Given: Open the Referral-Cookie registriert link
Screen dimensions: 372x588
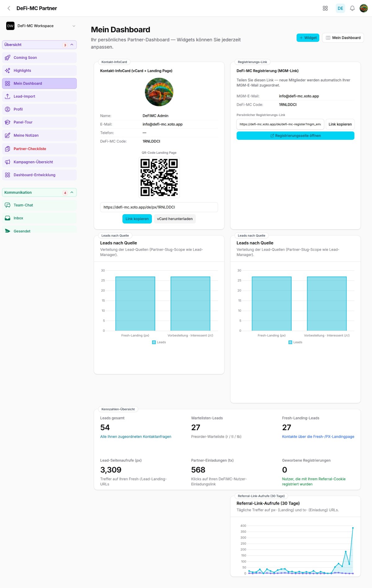Looking at the screenshot, I should click(314, 482).
